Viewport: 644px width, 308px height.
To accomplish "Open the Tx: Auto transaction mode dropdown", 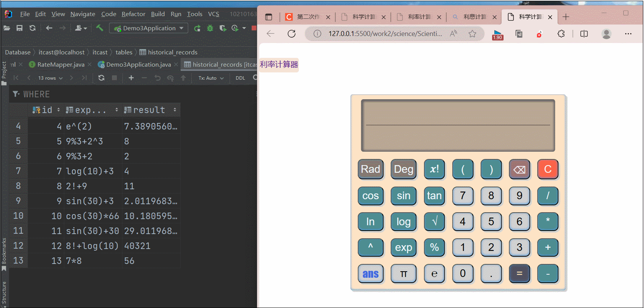I will click(x=211, y=78).
